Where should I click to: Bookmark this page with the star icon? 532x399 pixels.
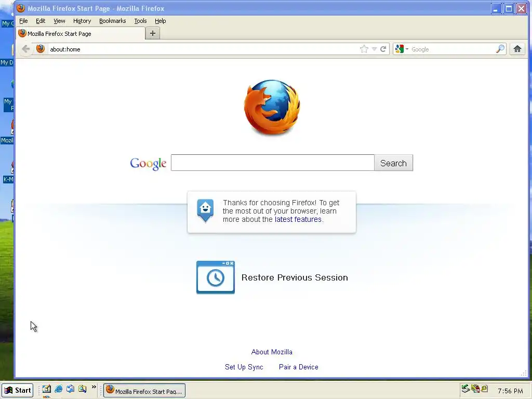coord(364,49)
